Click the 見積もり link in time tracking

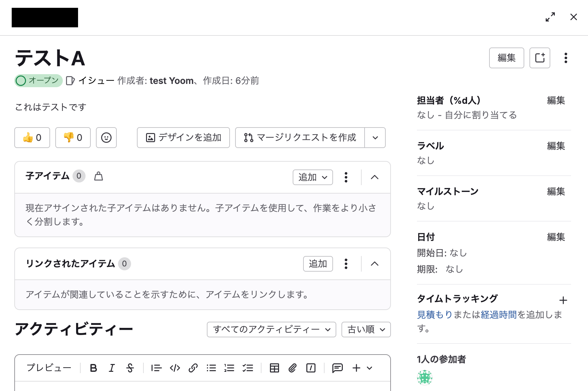coord(434,315)
